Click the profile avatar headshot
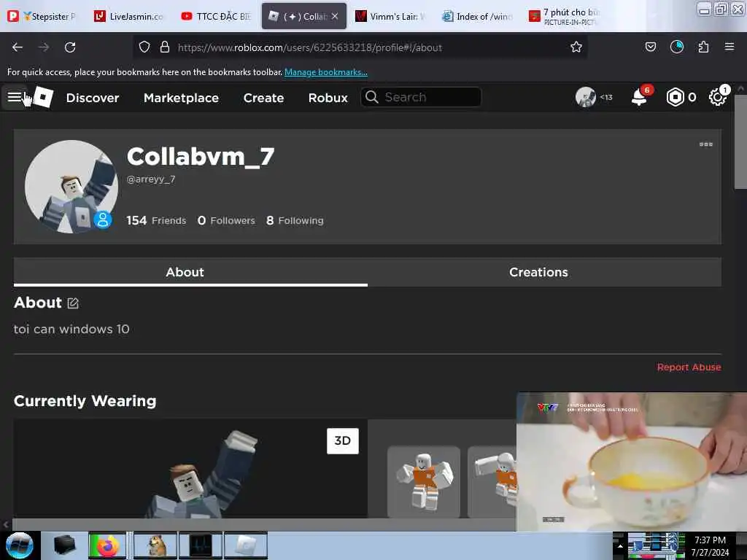 (71, 187)
